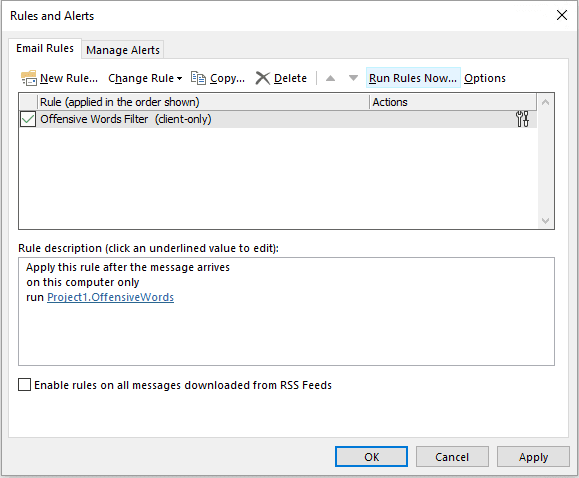
Task: Open the Project1.OffensiveWords script link
Action: coord(110,297)
